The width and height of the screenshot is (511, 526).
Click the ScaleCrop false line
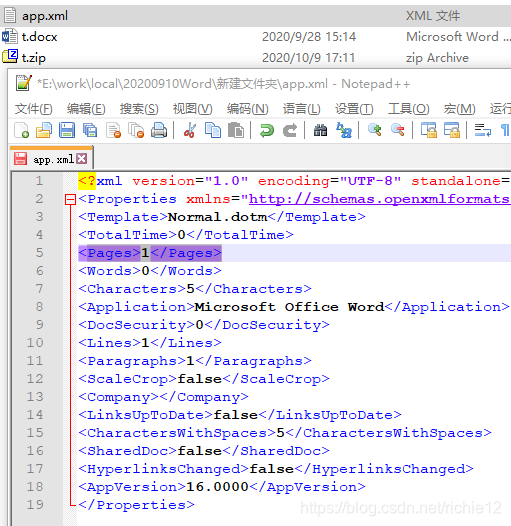point(204,379)
